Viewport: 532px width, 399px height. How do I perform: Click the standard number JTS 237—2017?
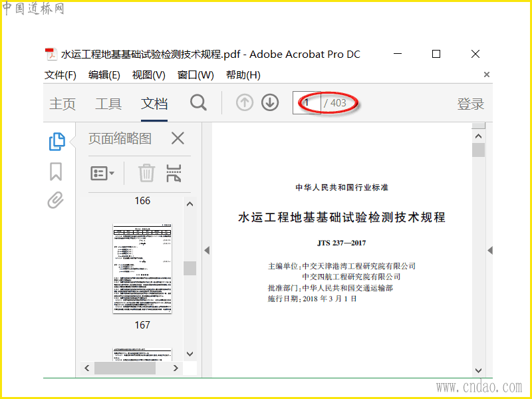pyautogui.click(x=342, y=243)
